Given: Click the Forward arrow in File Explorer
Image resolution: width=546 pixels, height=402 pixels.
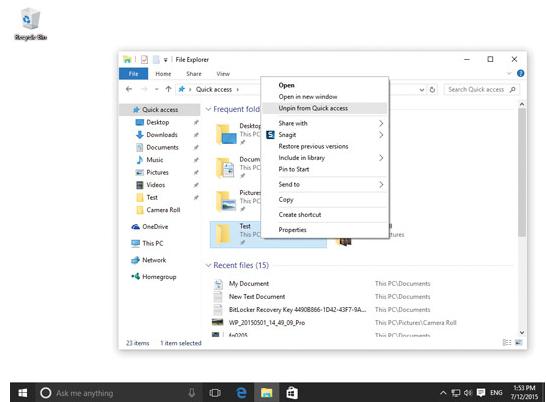Looking at the screenshot, I should click(144, 89).
